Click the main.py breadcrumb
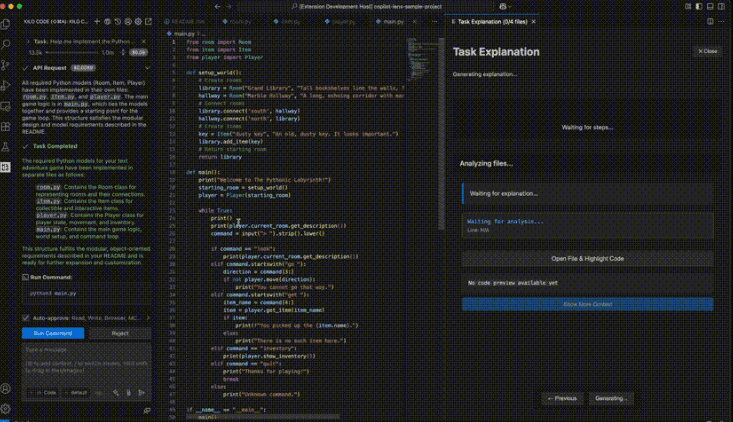The height and width of the screenshot is (422, 733). click(184, 34)
